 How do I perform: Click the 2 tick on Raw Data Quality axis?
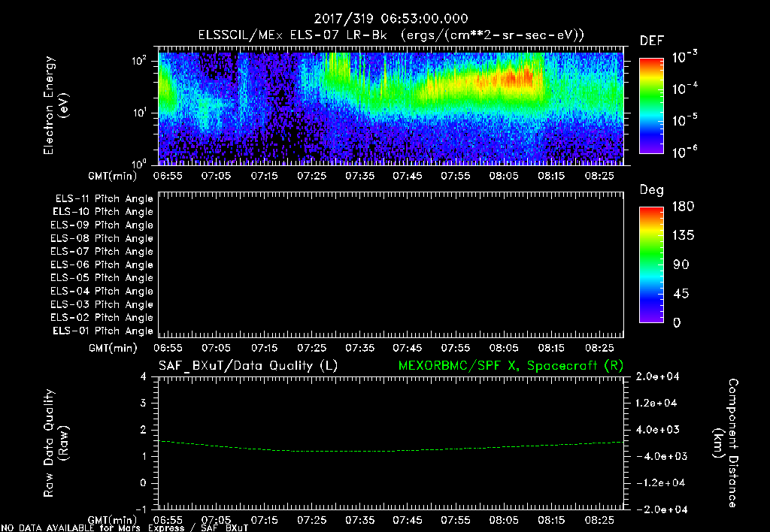click(144, 429)
